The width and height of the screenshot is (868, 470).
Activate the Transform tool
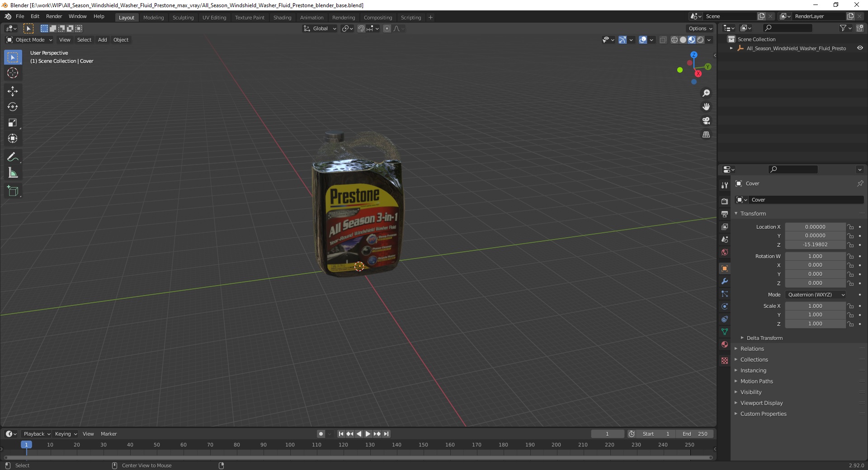(x=13, y=139)
